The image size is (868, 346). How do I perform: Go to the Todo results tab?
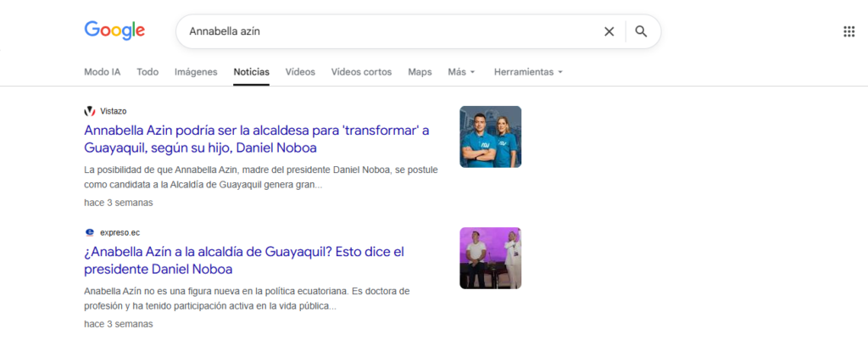[x=147, y=72]
